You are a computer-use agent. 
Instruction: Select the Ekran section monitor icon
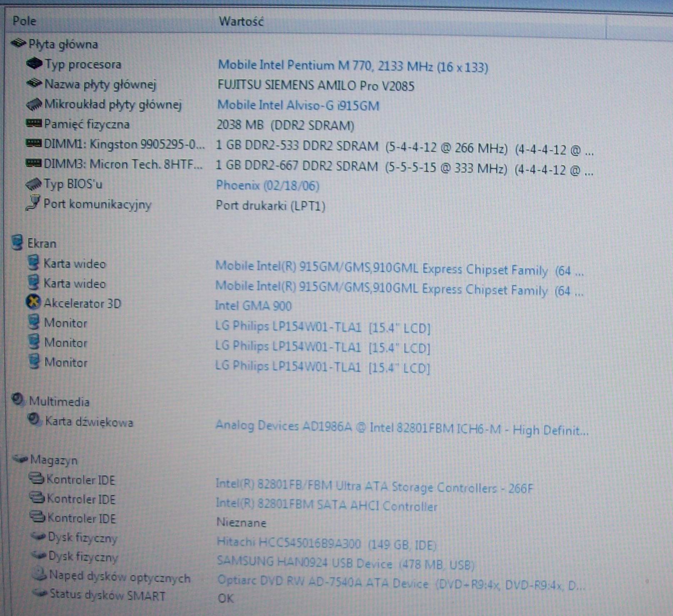[x=18, y=242]
